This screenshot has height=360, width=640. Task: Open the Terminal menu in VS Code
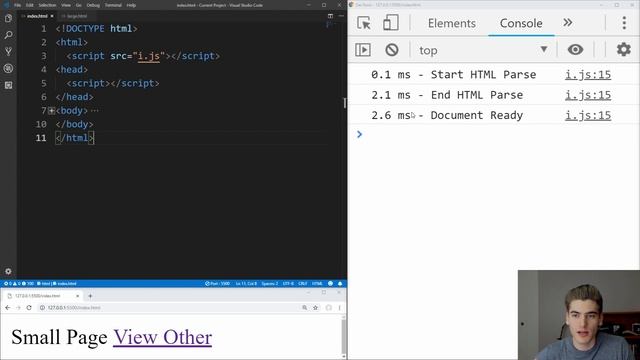coord(113,5)
